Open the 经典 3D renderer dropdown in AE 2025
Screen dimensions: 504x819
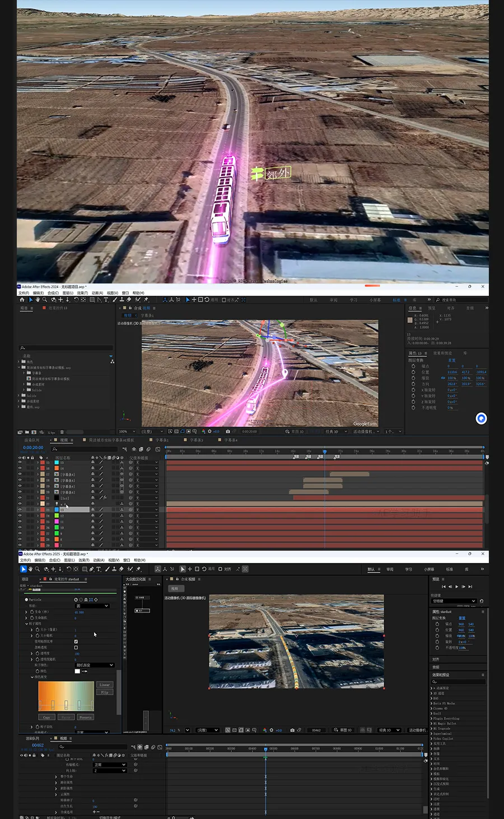[x=390, y=730]
